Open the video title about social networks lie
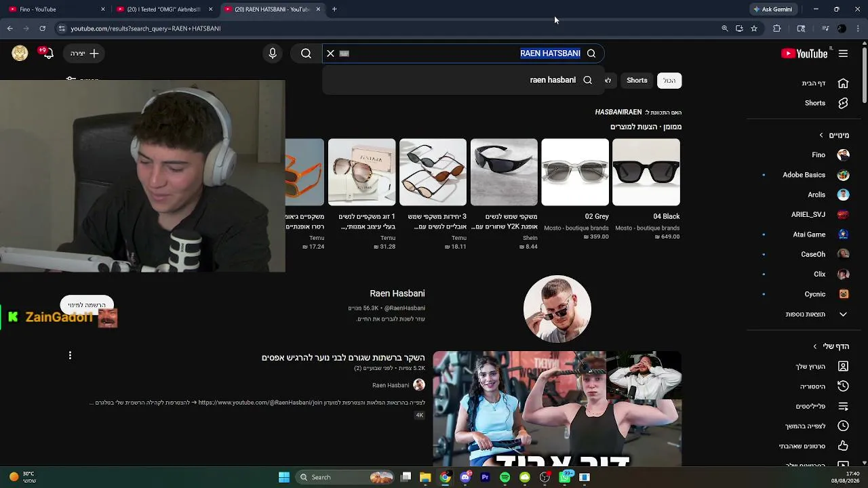The height and width of the screenshot is (488, 868). (x=343, y=358)
